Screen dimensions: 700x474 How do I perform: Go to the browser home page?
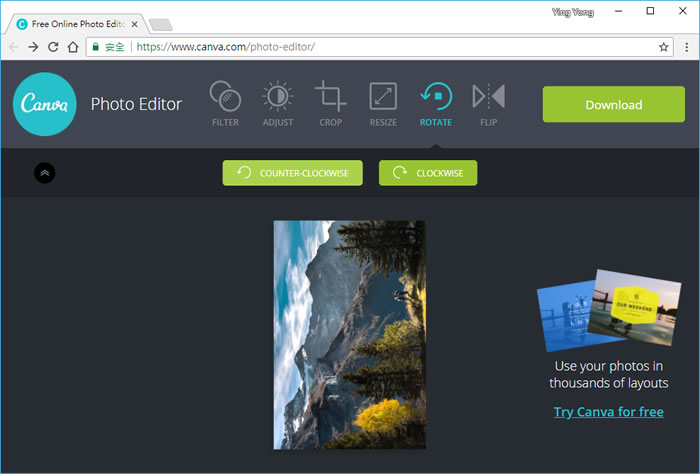(x=73, y=47)
